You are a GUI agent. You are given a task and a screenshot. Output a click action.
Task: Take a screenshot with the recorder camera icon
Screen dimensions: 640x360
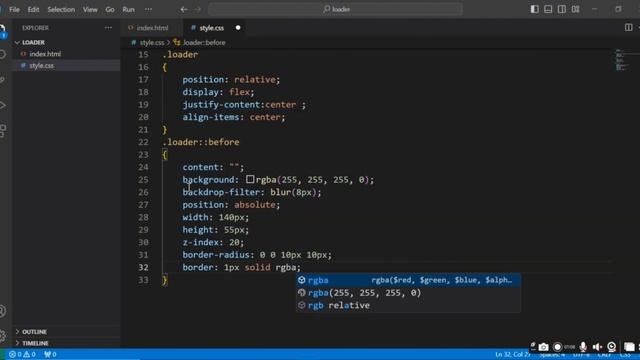tap(543, 347)
